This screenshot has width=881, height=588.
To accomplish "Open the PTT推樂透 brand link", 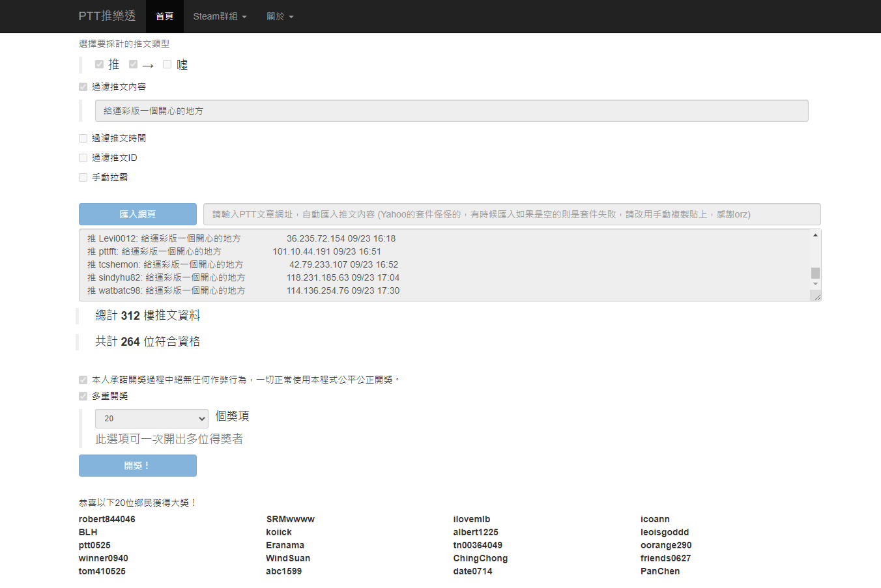I will [107, 16].
